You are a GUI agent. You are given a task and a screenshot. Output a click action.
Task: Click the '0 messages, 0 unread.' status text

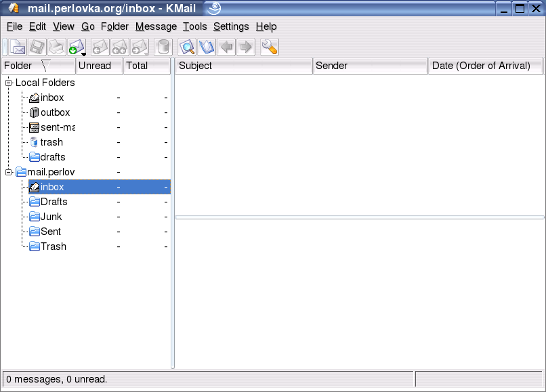tap(57, 379)
